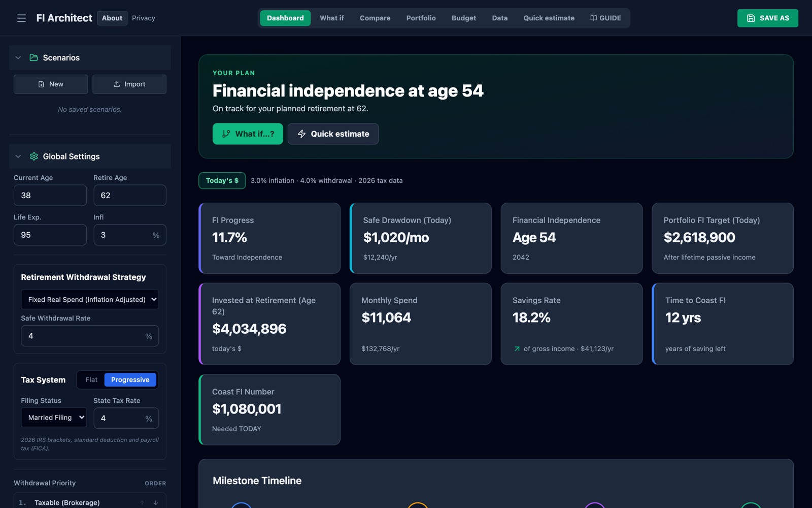Open the Data tab
This screenshot has width=812, height=508.
click(x=500, y=18)
